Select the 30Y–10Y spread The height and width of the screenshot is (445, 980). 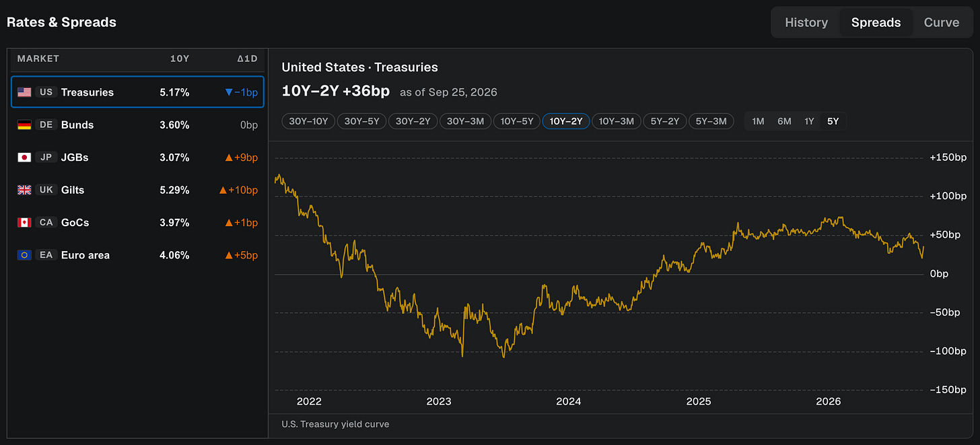(308, 121)
